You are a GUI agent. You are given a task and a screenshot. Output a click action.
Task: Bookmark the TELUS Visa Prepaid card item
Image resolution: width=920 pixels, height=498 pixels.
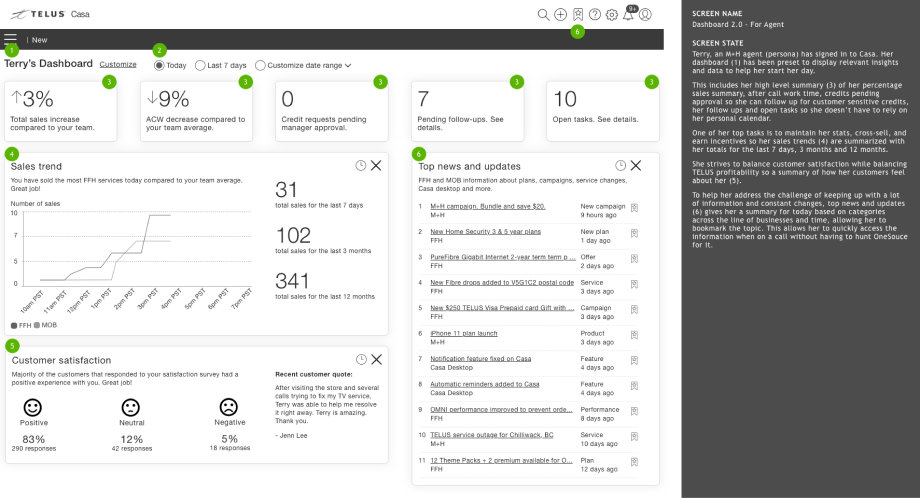click(634, 309)
